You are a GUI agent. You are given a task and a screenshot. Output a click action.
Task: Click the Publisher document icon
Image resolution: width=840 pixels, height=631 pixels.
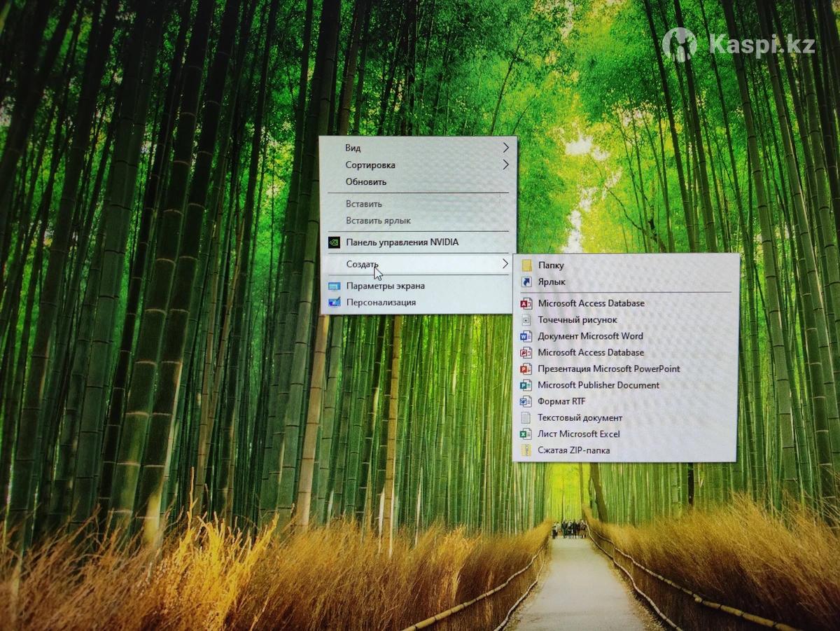tap(526, 385)
